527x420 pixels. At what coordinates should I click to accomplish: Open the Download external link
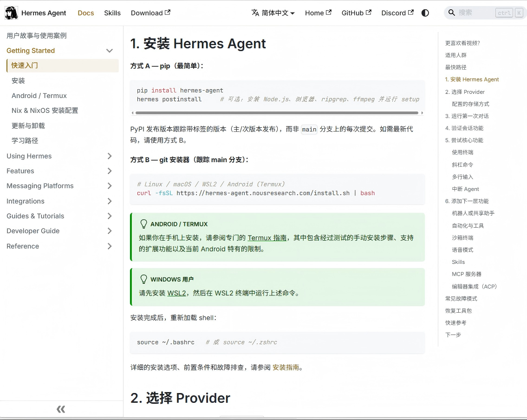150,13
